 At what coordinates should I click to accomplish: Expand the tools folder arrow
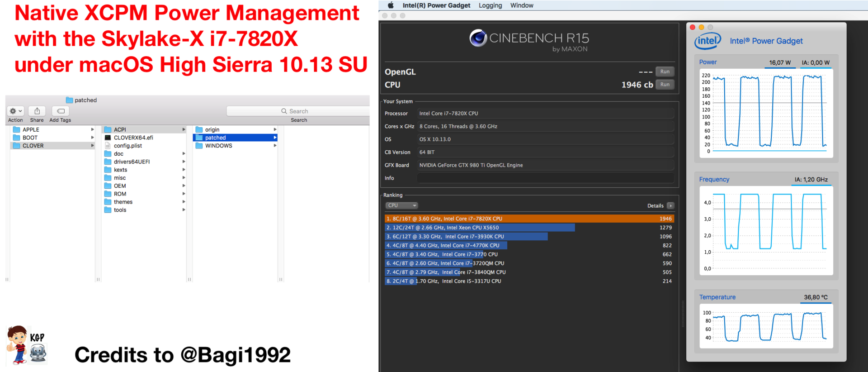coord(184,210)
